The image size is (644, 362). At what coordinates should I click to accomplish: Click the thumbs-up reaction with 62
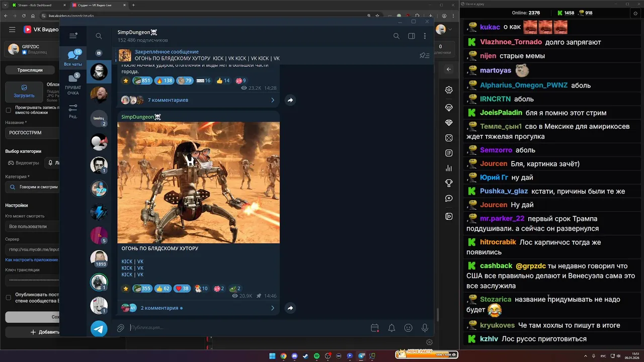pos(163,289)
